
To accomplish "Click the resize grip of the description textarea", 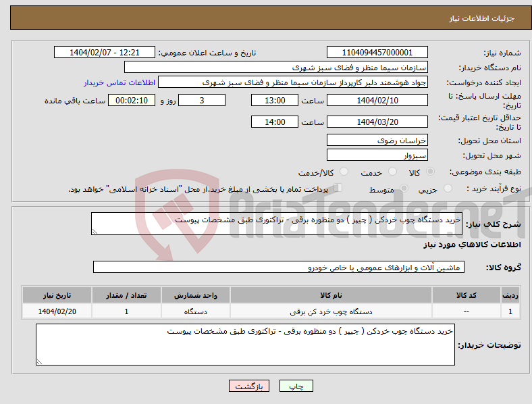I will pyautogui.click(x=95, y=232).
